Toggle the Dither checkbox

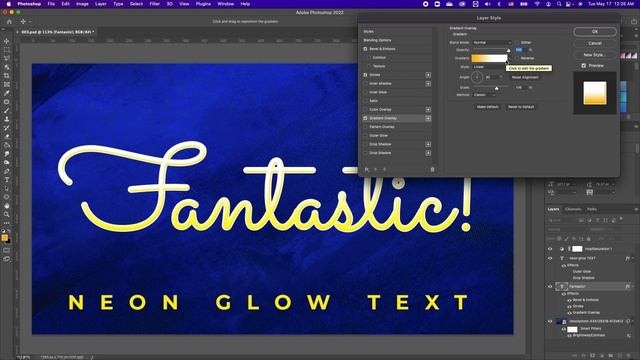517,42
